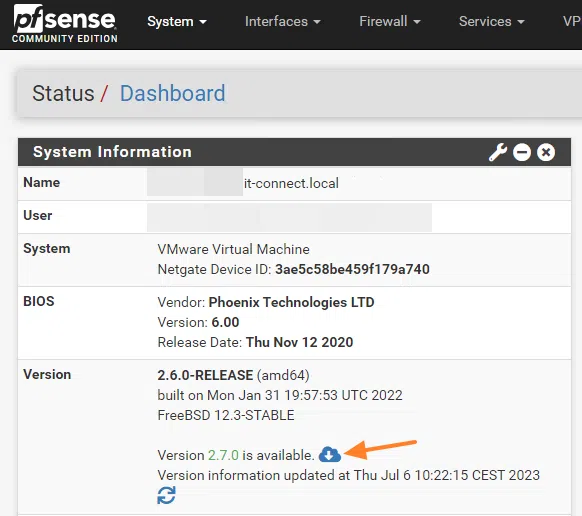Click BIOS release date Thu Nov 12 2020
Image resolution: width=582 pixels, height=516 pixels.
tap(300, 342)
